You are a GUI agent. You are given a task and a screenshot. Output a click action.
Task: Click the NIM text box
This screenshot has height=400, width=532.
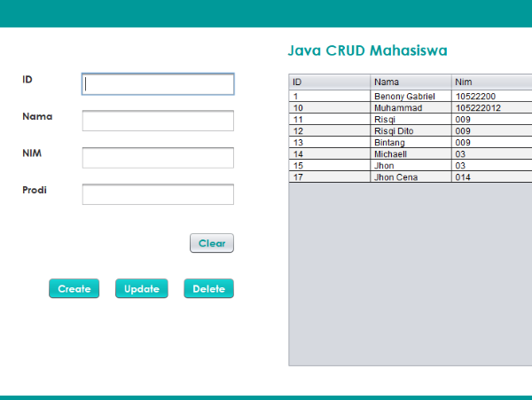[x=158, y=158]
